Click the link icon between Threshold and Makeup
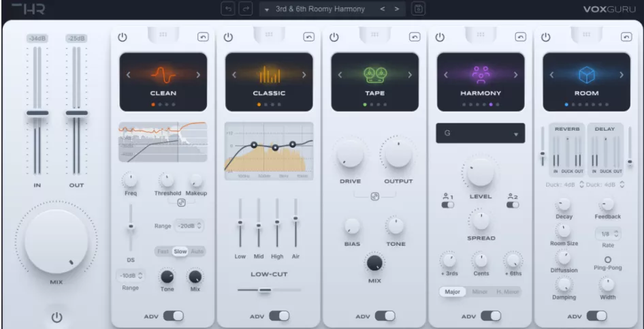The height and width of the screenshot is (329, 644). click(181, 202)
